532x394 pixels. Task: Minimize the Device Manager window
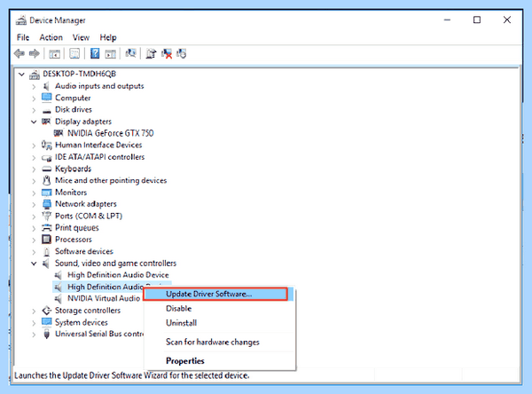[x=447, y=20]
